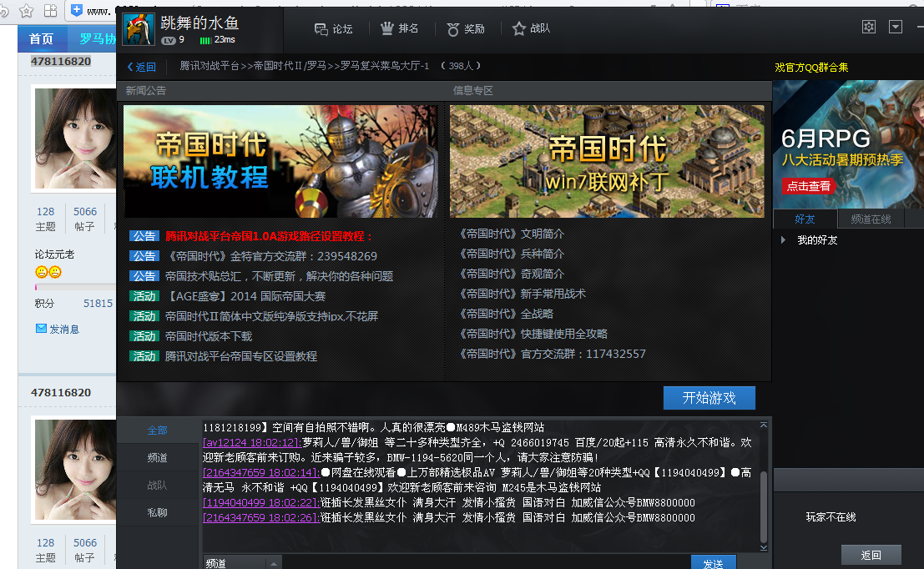Click the 发送 send button
924x569 pixels.
click(713, 563)
